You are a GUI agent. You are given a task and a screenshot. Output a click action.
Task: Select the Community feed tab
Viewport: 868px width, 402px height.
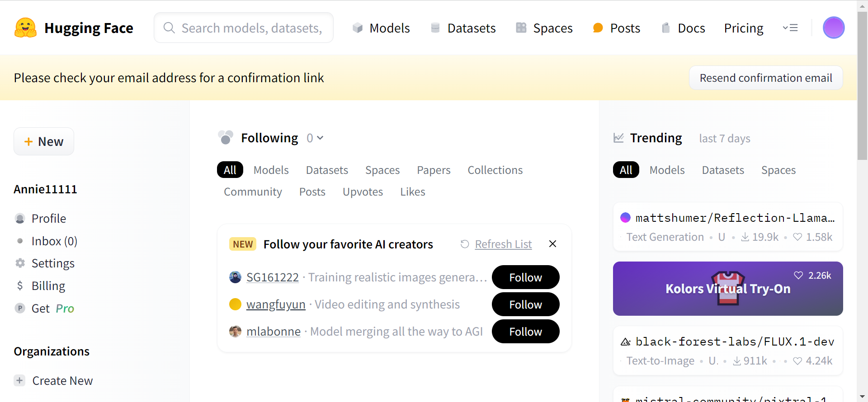[x=253, y=192]
